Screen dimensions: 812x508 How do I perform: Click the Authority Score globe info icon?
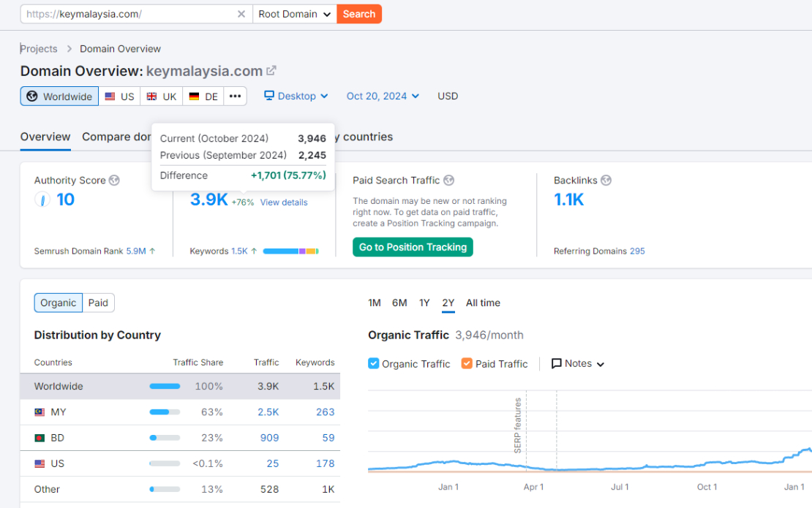tap(114, 180)
